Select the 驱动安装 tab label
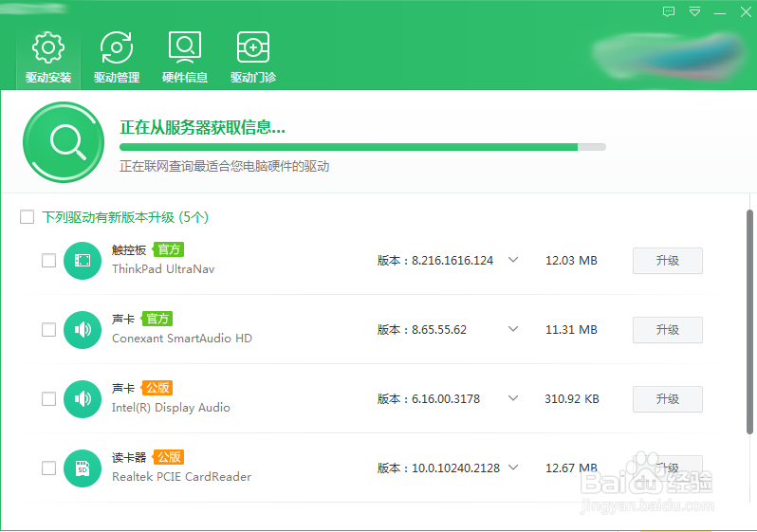 [47, 77]
